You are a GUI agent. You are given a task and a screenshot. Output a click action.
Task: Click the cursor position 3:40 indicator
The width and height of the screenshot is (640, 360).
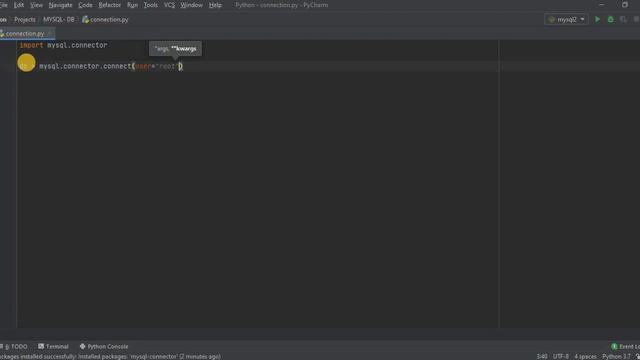(542, 356)
